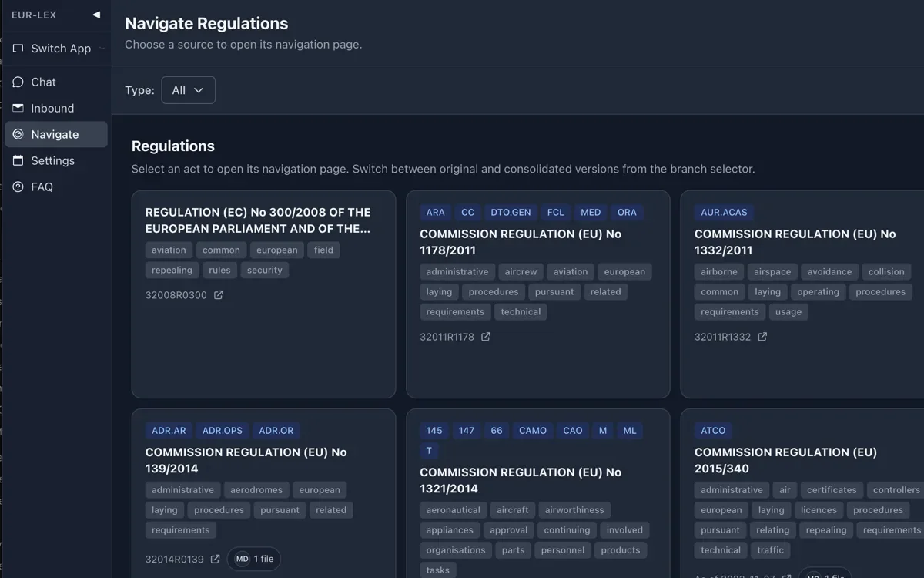924x578 pixels.
Task: Click the 'security' keyword chip
Action: tap(265, 271)
